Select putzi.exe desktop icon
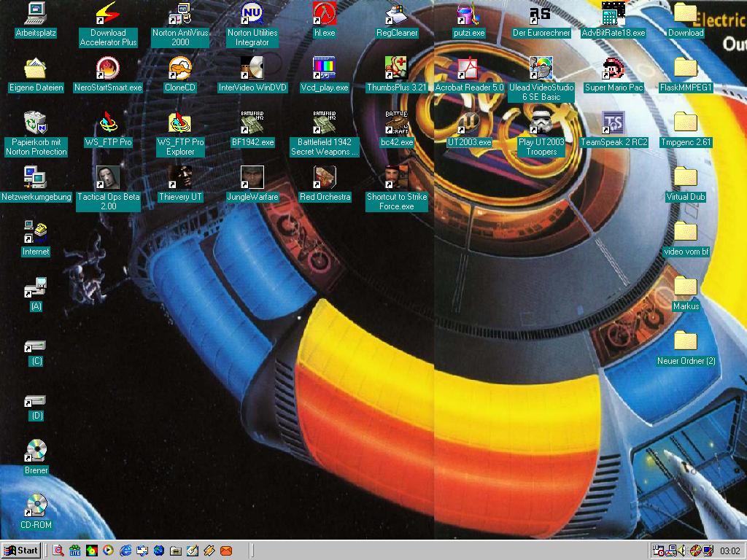The height and width of the screenshot is (560, 747). 469,20
